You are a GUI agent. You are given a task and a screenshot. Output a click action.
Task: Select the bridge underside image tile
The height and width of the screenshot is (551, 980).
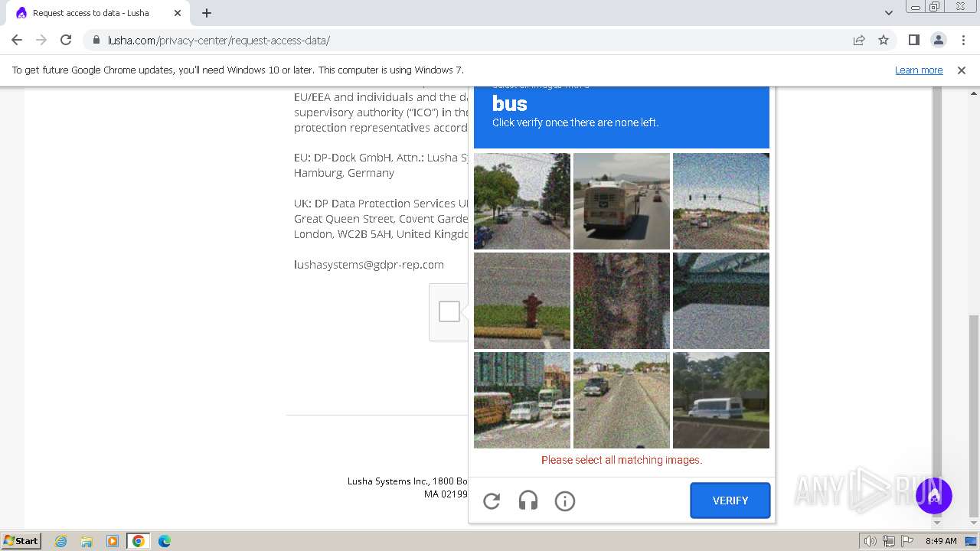[x=721, y=301]
